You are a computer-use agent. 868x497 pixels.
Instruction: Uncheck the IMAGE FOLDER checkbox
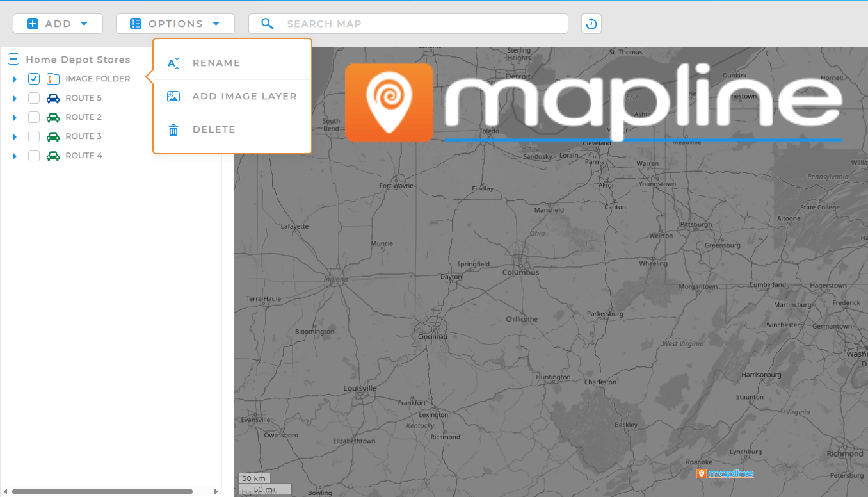click(x=34, y=79)
